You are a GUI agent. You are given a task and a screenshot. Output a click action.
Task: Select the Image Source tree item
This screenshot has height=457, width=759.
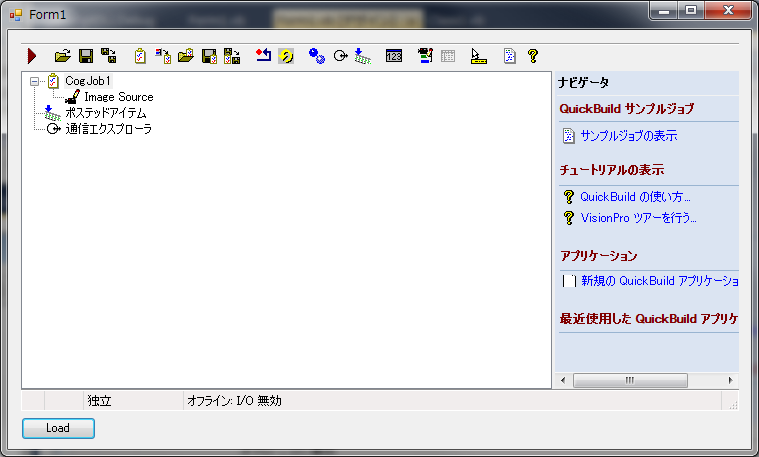[x=119, y=97]
